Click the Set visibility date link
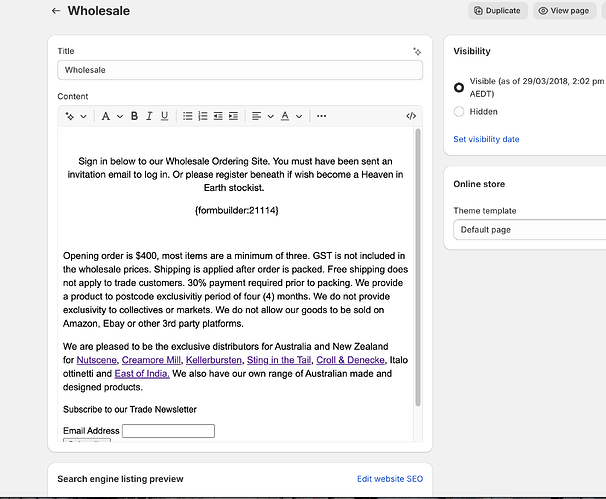606x499 pixels. pos(486,139)
